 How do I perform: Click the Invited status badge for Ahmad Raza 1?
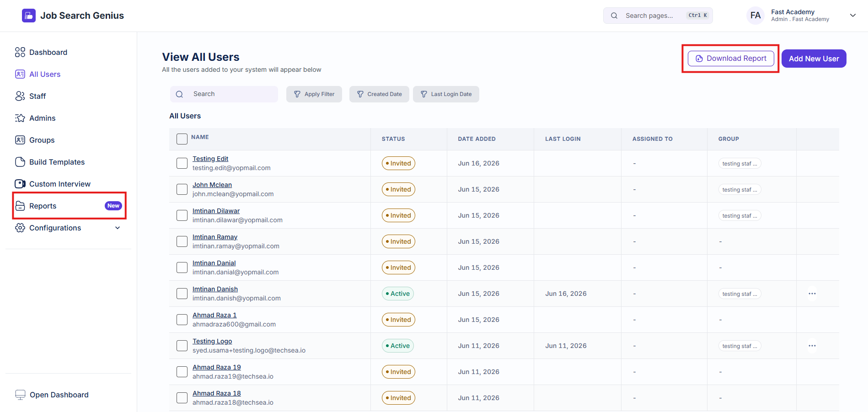(398, 320)
